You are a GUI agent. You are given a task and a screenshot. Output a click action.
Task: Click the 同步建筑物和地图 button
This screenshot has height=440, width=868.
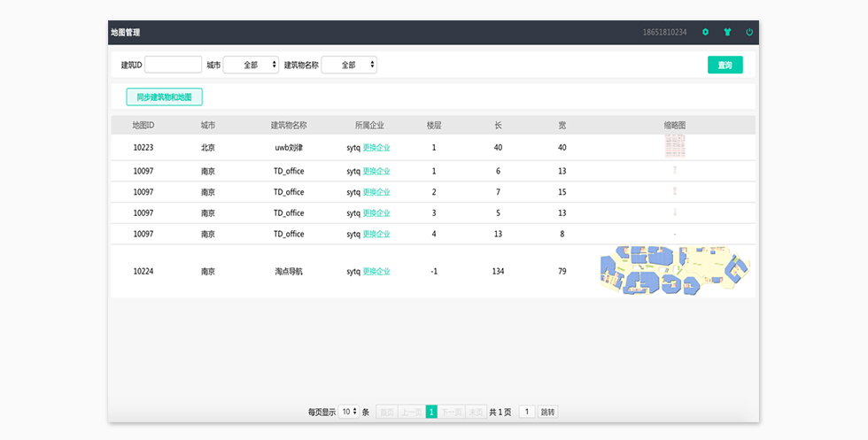164,96
